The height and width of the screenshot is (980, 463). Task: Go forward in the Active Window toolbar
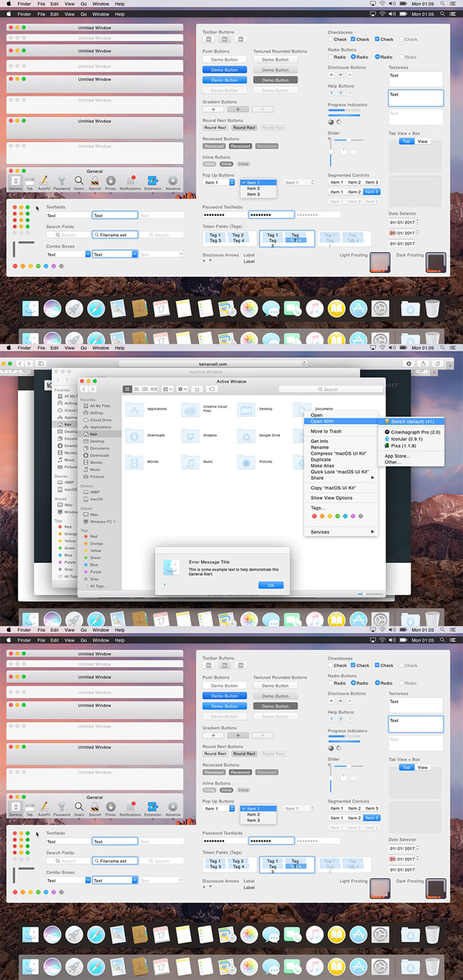pyautogui.click(x=93, y=389)
